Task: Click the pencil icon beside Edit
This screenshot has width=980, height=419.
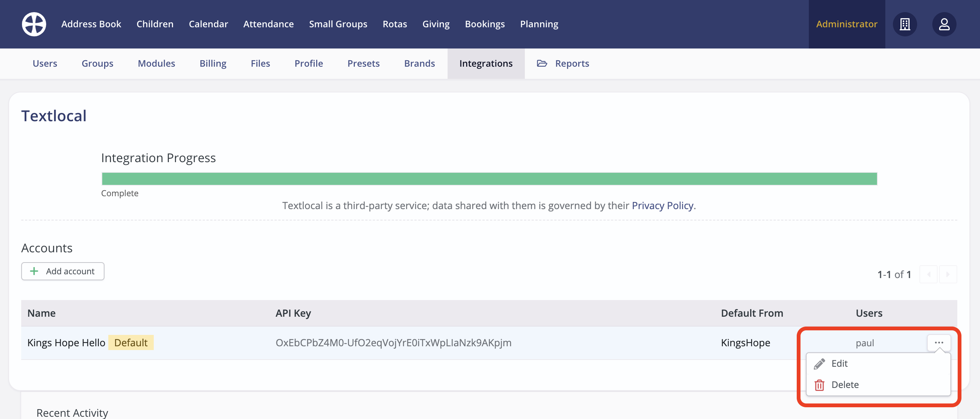Action: [819, 363]
